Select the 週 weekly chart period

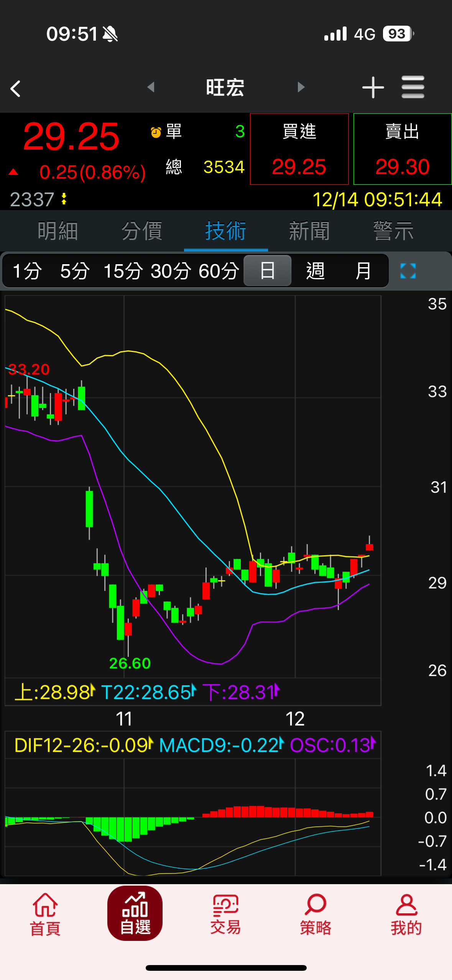pos(315,271)
